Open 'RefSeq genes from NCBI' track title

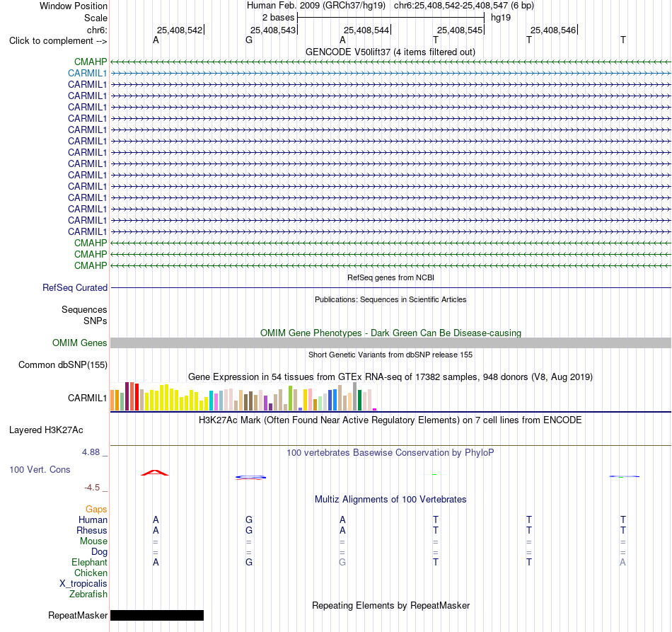pos(390,277)
